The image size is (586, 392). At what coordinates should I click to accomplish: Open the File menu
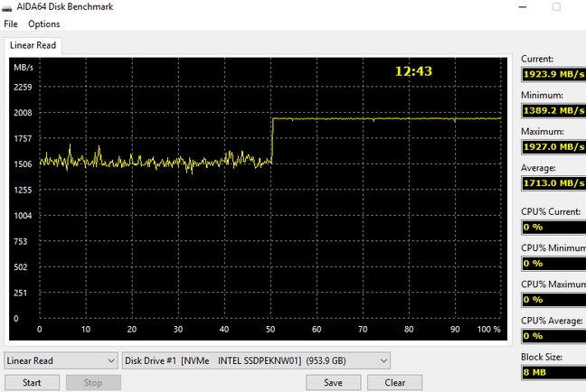pos(11,24)
